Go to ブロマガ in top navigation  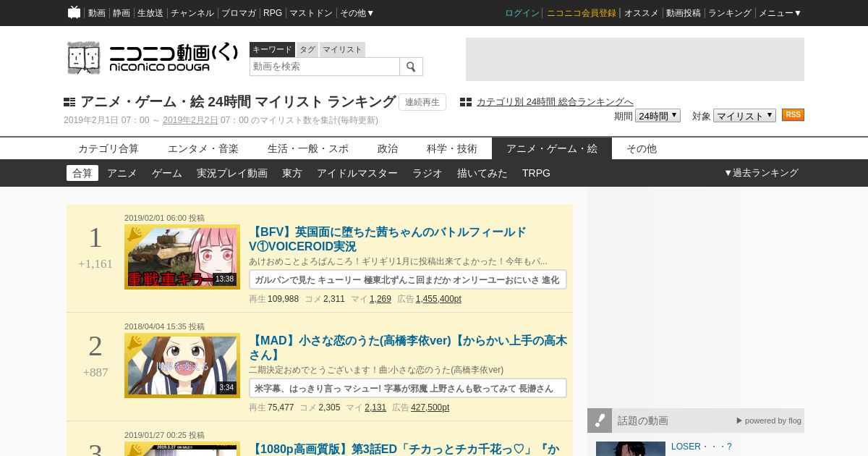click(x=239, y=13)
